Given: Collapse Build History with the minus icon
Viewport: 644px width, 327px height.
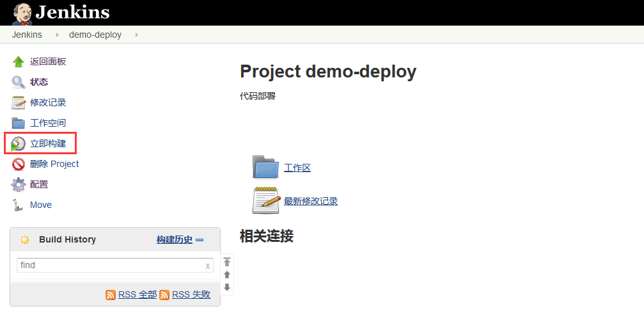Looking at the screenshot, I should (200, 240).
